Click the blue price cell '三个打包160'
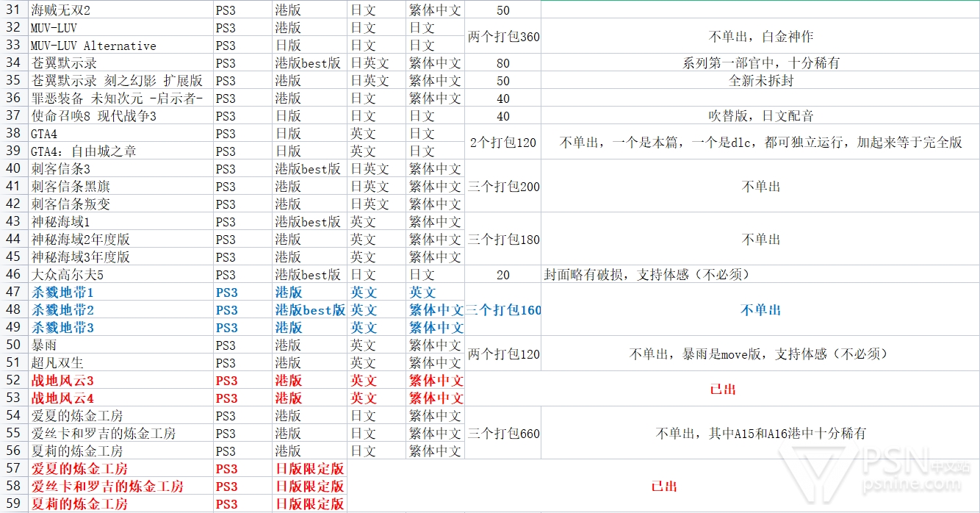980x513 pixels. point(503,310)
